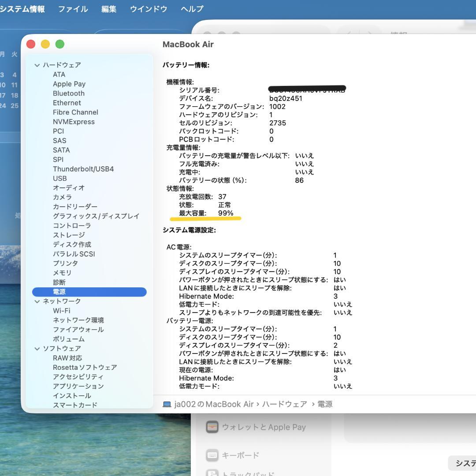This screenshot has height=476, width=476.
Task: Select Bluetooth in the hardware sidebar
Action: coord(69,93)
